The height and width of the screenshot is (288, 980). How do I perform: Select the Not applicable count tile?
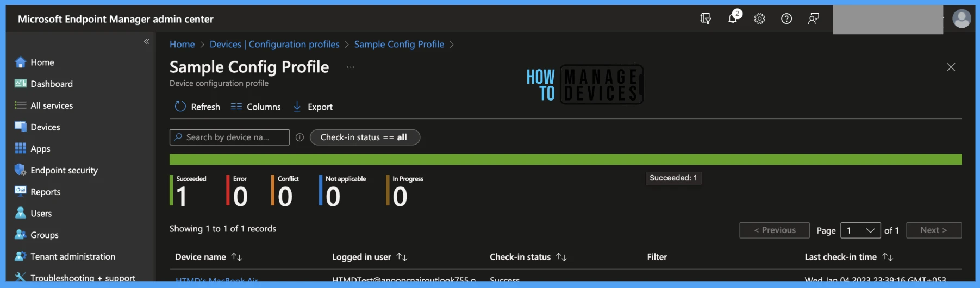point(342,191)
